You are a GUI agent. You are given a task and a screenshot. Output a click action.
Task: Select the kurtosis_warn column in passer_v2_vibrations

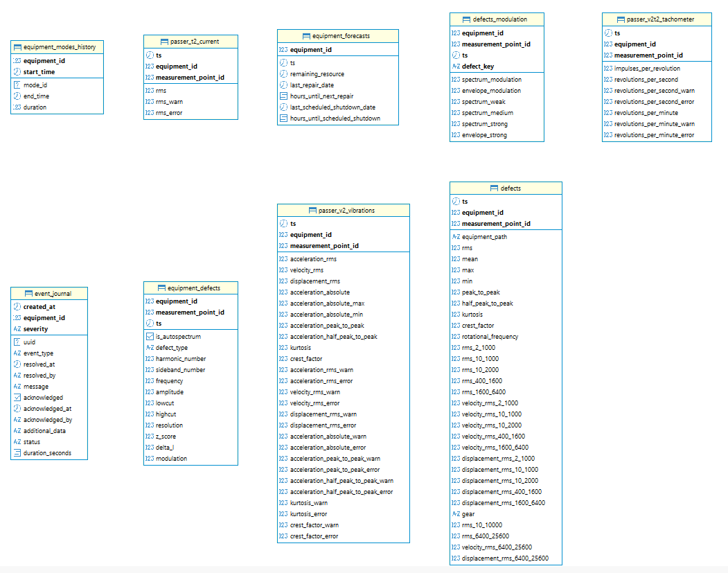308,503
